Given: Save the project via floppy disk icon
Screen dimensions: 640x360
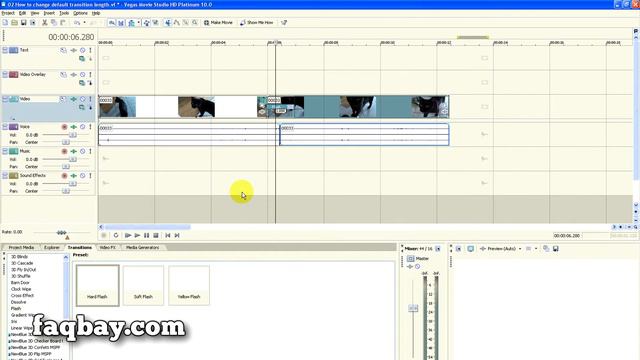Looking at the screenshot, I should point(24,23).
